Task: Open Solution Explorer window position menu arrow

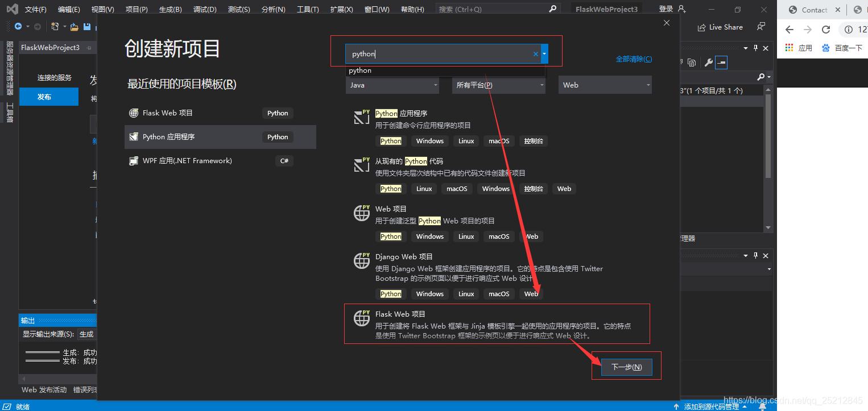Action: coord(747,48)
